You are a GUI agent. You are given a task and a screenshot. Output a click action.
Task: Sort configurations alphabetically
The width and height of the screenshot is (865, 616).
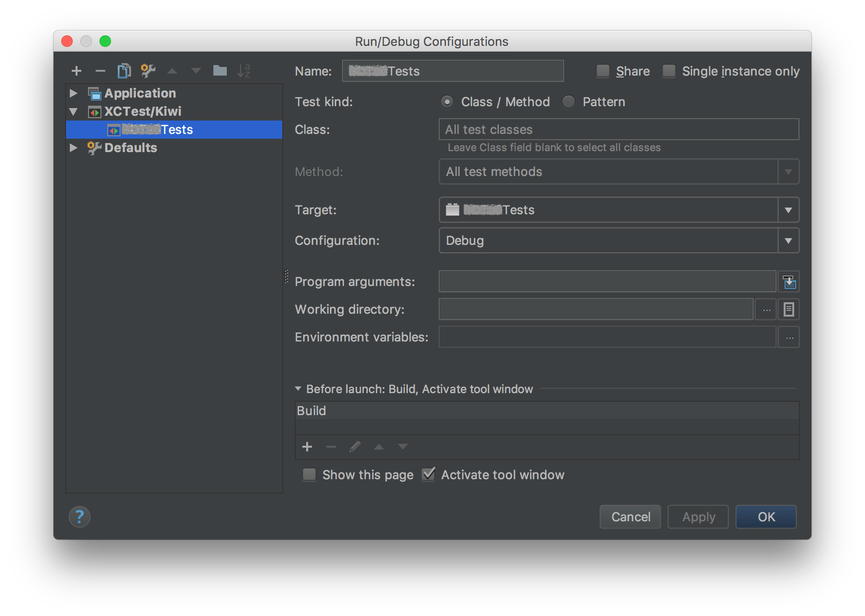[x=244, y=70]
